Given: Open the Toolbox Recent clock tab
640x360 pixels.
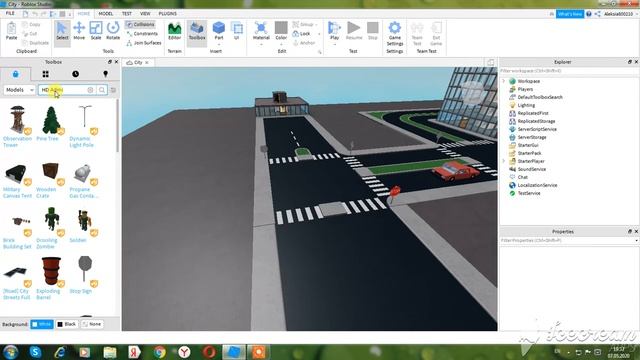Looking at the screenshot, I should pos(76,74).
